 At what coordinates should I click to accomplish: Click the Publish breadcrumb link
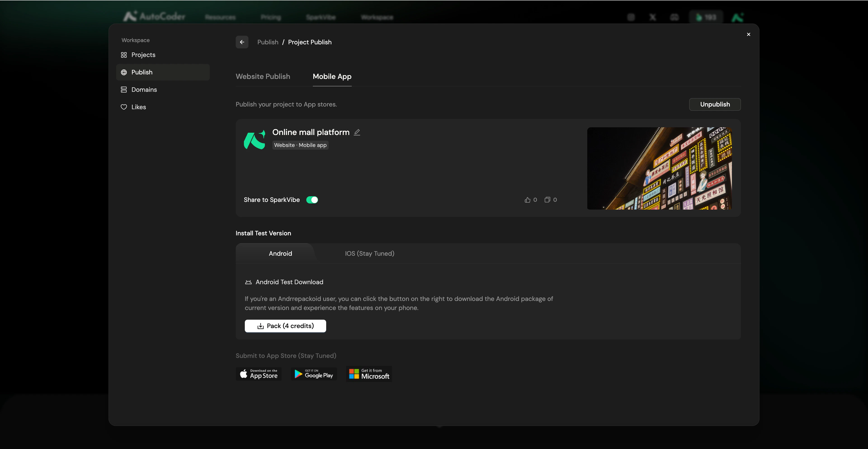pos(268,42)
